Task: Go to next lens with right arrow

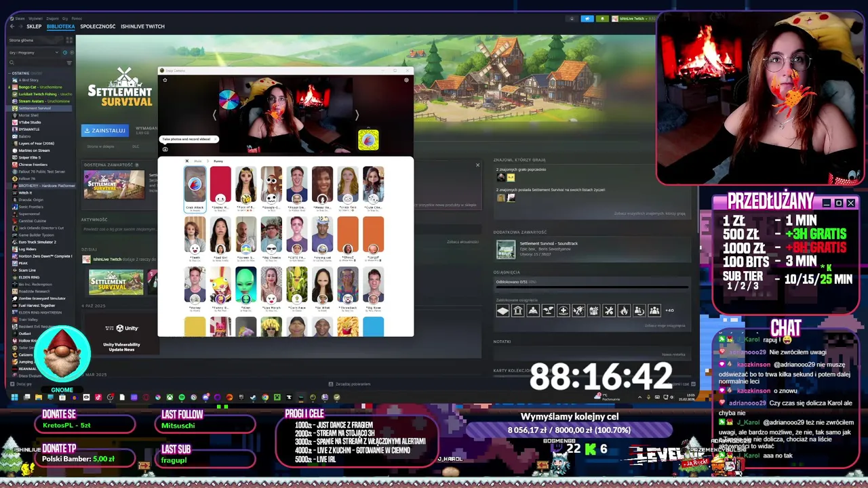Action: (x=357, y=115)
